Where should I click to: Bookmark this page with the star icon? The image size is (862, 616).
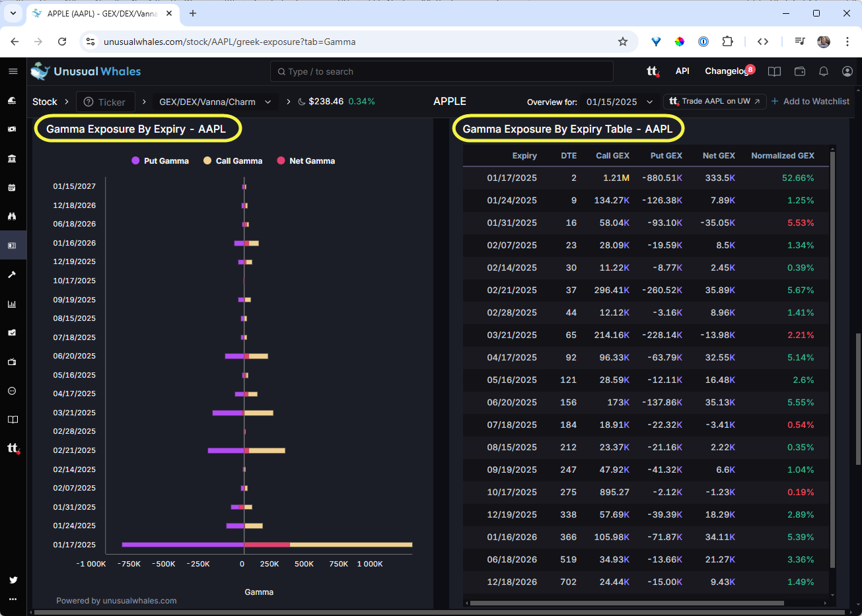tap(622, 42)
